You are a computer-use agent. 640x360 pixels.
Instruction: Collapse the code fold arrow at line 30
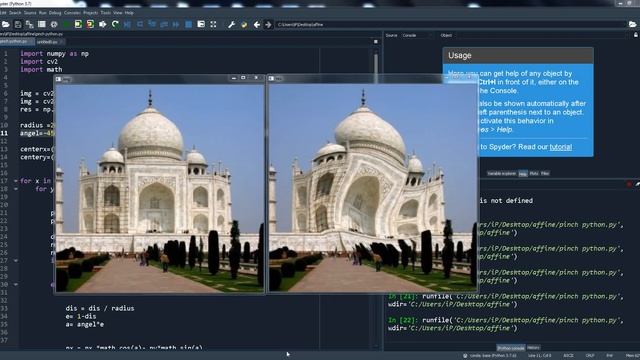(16, 284)
